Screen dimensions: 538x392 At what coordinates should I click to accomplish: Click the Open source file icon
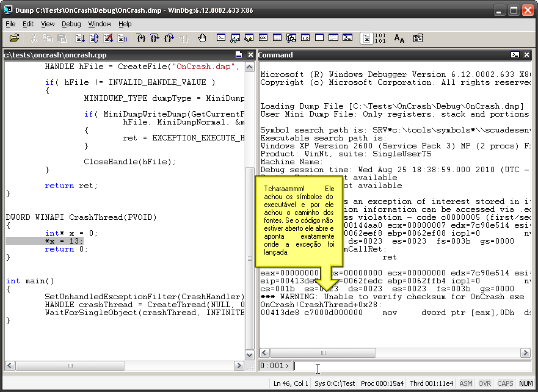(x=15, y=38)
